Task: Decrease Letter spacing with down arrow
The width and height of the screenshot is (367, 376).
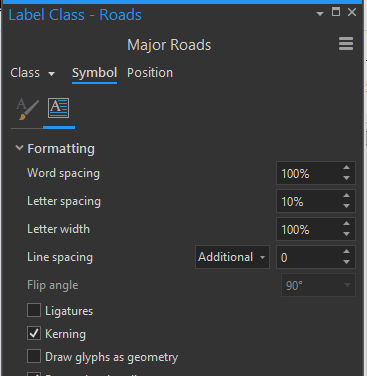Action: (346, 206)
